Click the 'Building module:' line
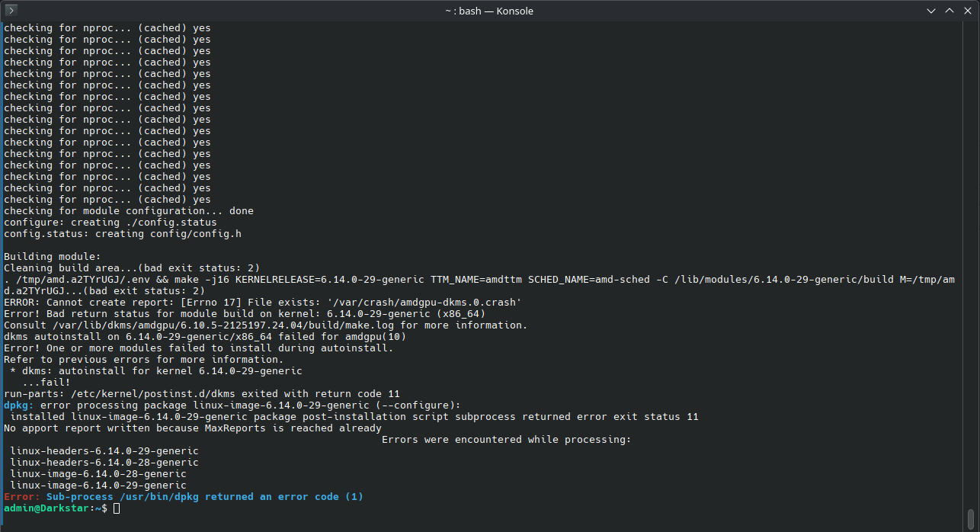 tap(53, 257)
